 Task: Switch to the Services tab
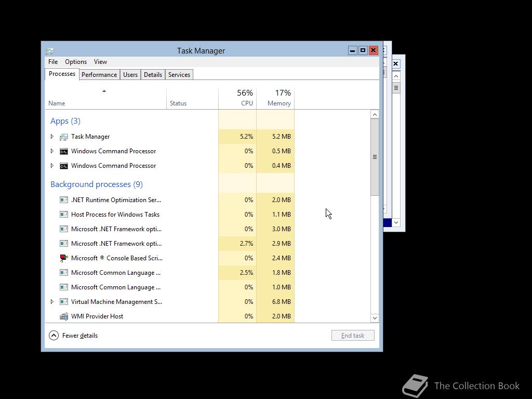pyautogui.click(x=179, y=75)
